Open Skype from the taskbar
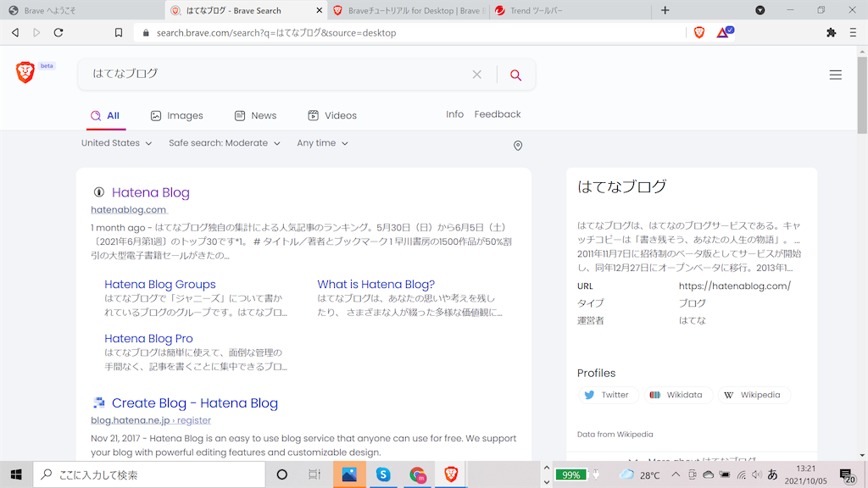Screen dimensions: 868x488 (x=383, y=474)
